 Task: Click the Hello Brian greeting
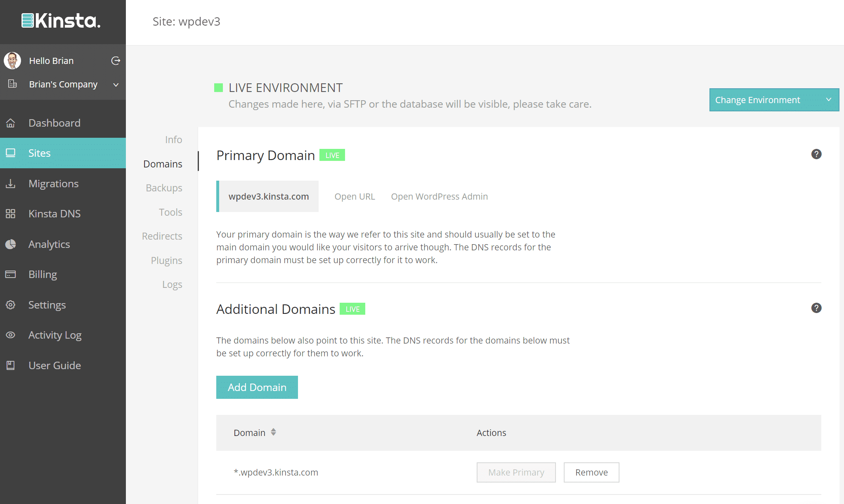pos(51,61)
